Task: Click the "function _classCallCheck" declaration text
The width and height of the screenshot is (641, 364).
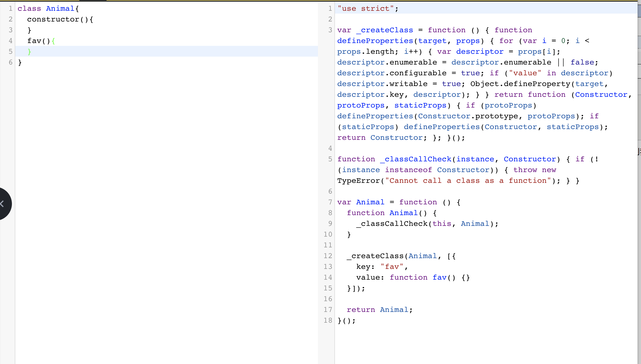Action: (394, 159)
